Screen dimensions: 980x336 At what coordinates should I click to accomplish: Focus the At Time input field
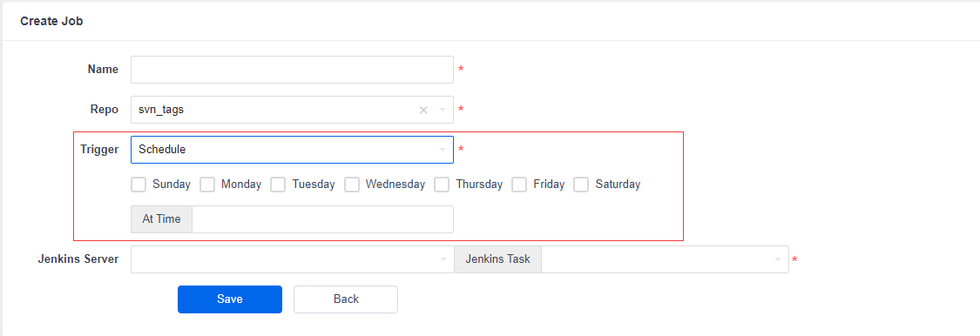[322, 219]
